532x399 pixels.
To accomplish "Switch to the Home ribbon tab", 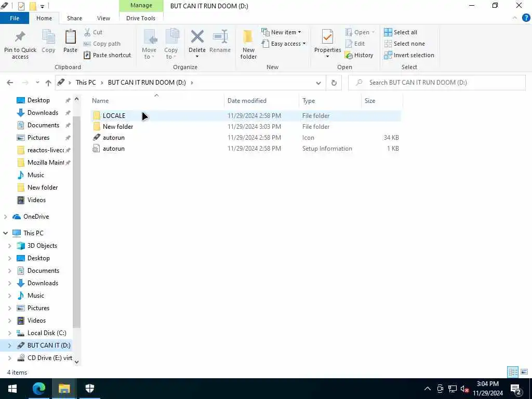I will (44, 18).
